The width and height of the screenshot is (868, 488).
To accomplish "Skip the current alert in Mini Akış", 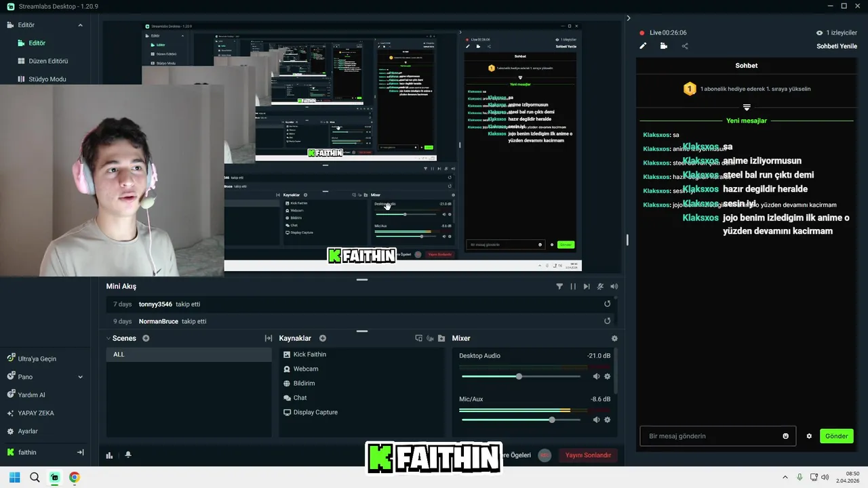I will click(587, 287).
